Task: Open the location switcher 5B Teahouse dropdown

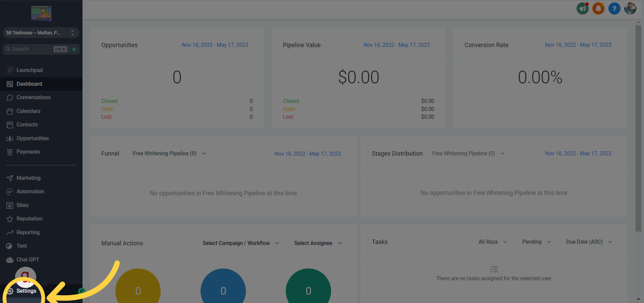Action: pyautogui.click(x=41, y=33)
